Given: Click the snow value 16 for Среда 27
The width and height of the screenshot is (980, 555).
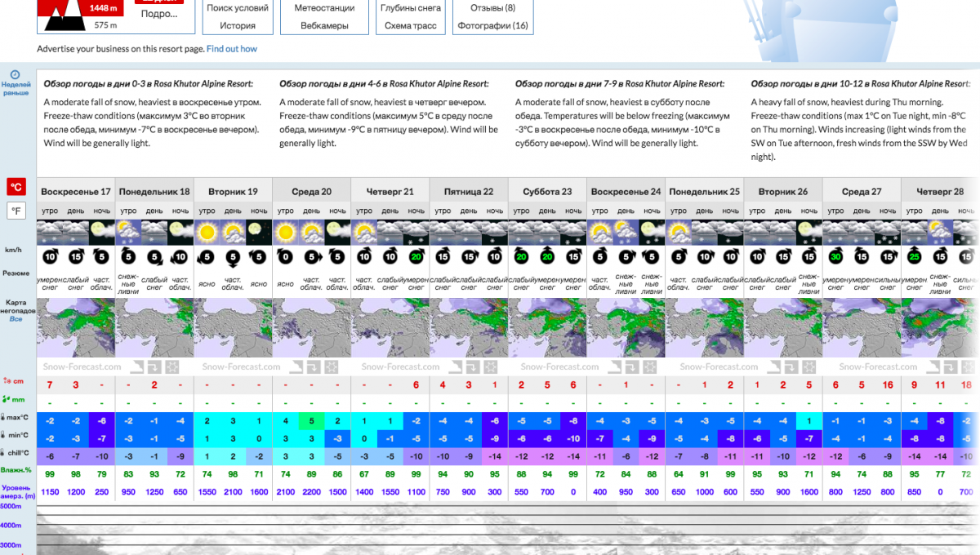Looking at the screenshot, I should point(887,385).
